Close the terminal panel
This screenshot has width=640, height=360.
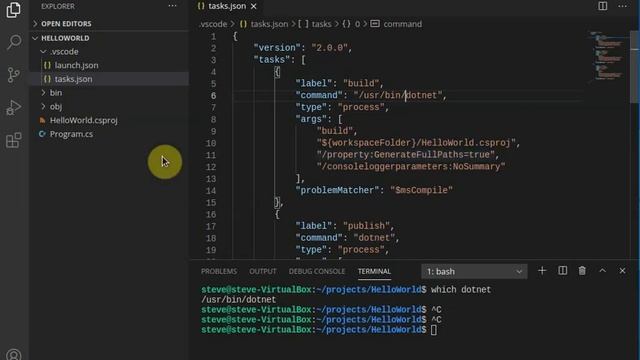point(622,271)
